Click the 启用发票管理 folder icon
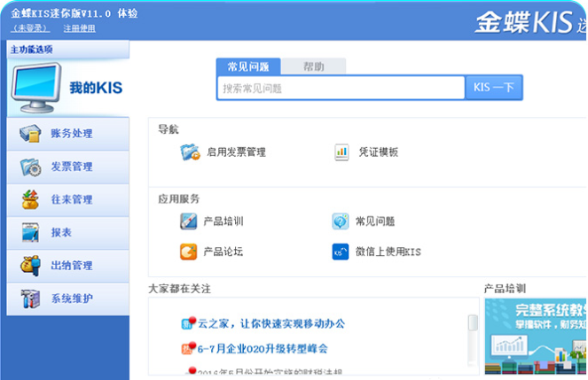588x380 pixels. [190, 152]
